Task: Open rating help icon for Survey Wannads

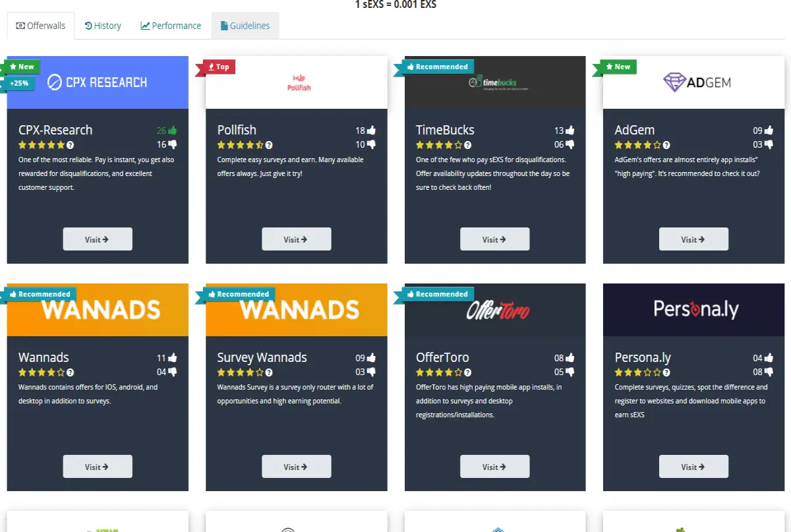Action: 269,372
